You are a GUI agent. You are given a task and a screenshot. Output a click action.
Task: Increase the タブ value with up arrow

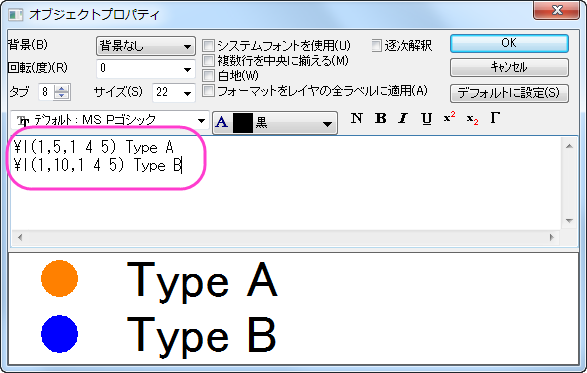(62, 88)
